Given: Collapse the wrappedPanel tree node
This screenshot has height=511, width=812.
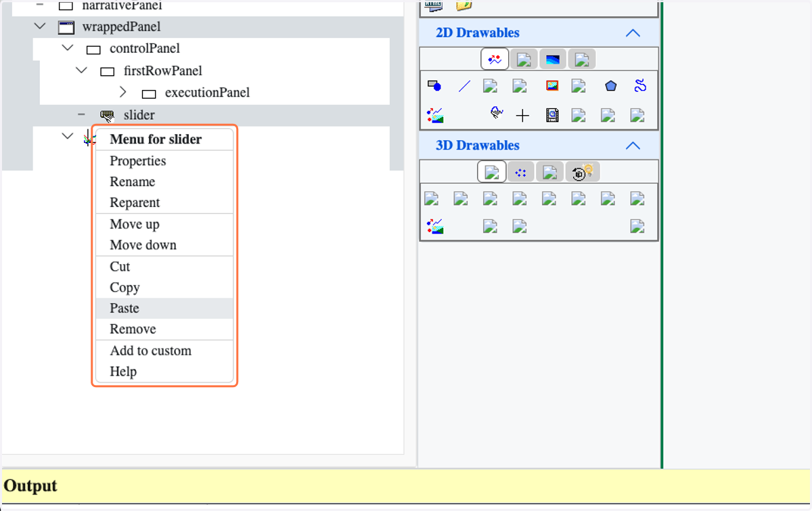Looking at the screenshot, I should 40,27.
